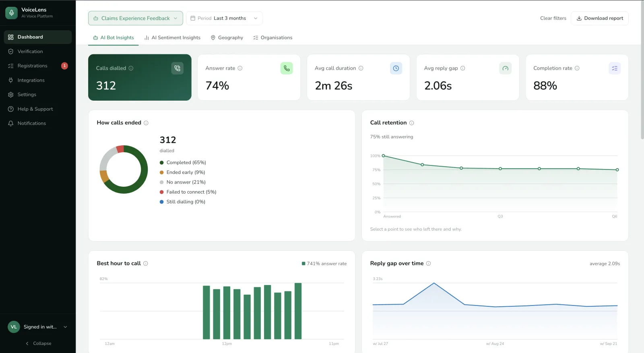Click the donut chart in How calls ended

point(124,169)
